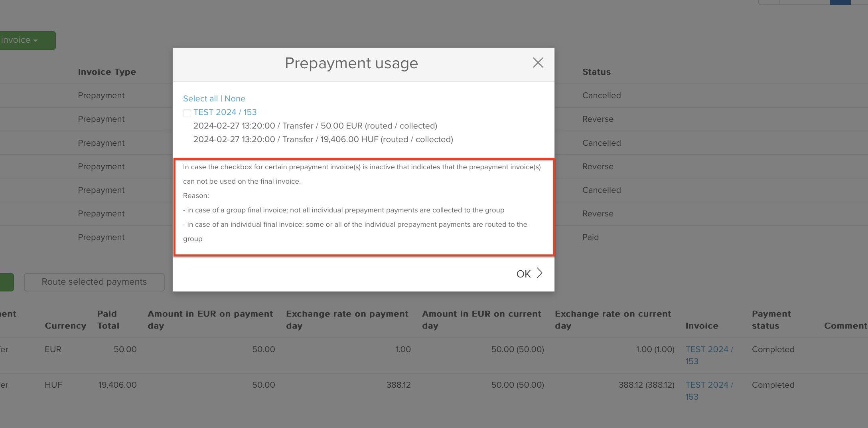Click None to uncheck all prepayment invoices
The height and width of the screenshot is (428, 868).
[x=235, y=98]
